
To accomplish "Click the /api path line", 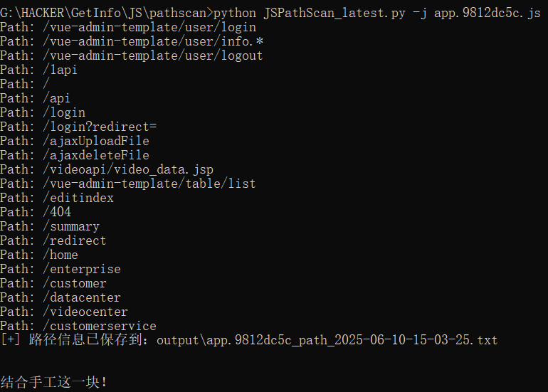I will point(35,98).
